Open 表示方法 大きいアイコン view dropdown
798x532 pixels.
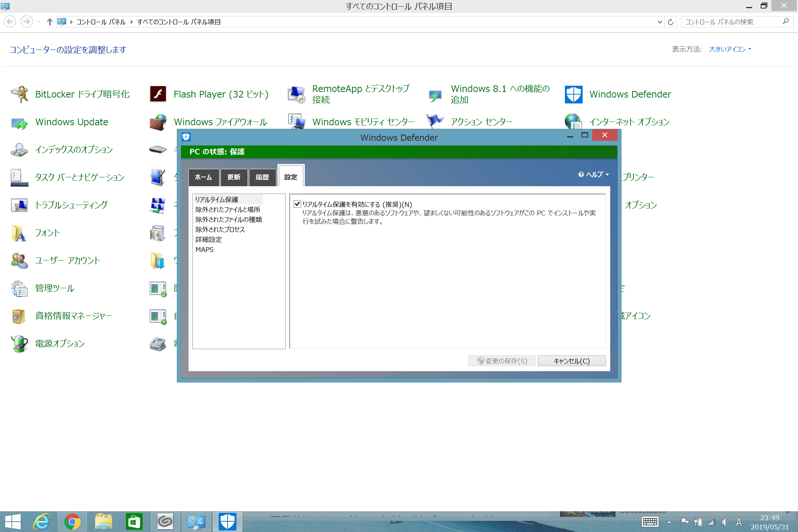pos(730,49)
